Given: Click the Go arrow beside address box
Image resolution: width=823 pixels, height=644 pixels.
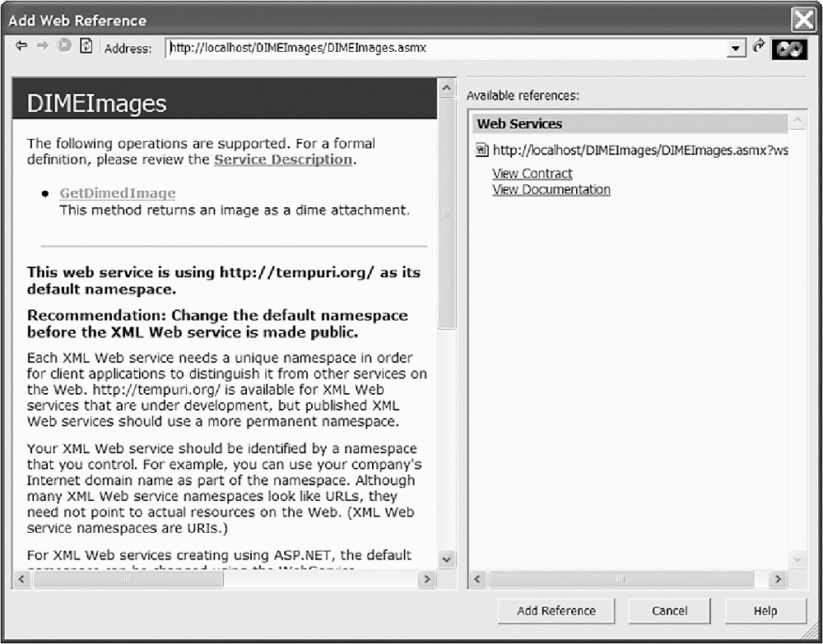Looking at the screenshot, I should tap(759, 48).
